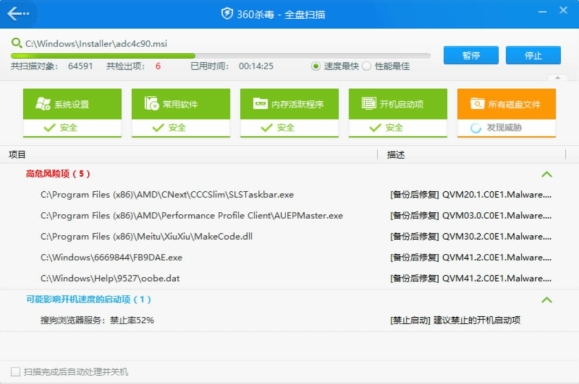
Task: Collapse the 高危风险项 section chevron
Action: click(x=547, y=174)
